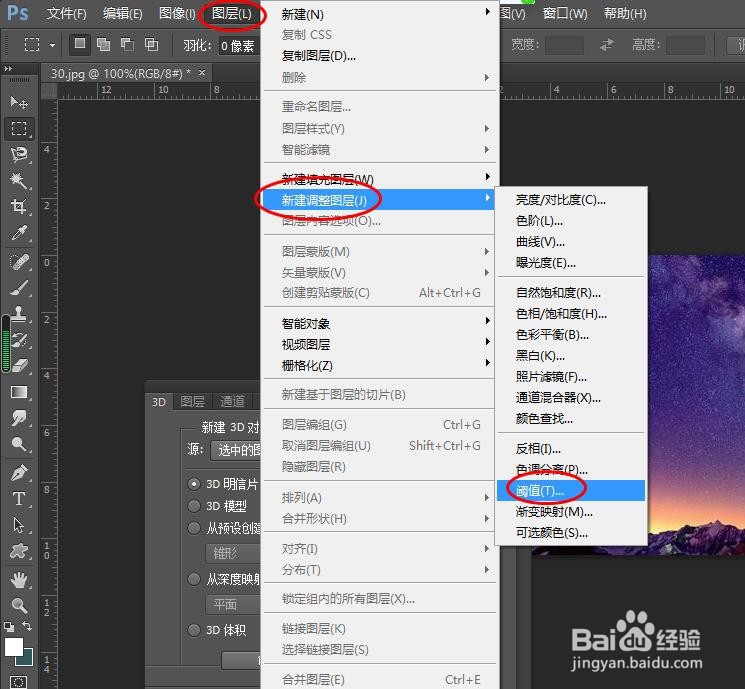Select the Eyedropper tool
The height and width of the screenshot is (689, 745).
pos(19,232)
